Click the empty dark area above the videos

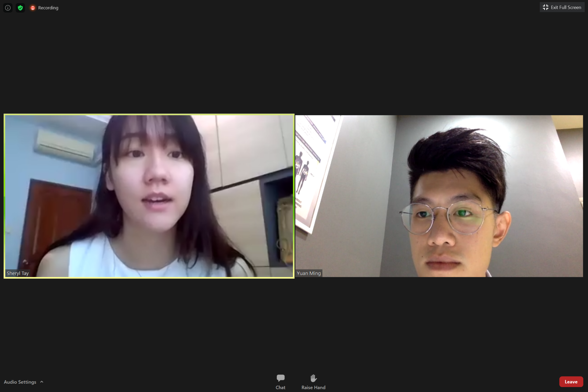(x=294, y=61)
